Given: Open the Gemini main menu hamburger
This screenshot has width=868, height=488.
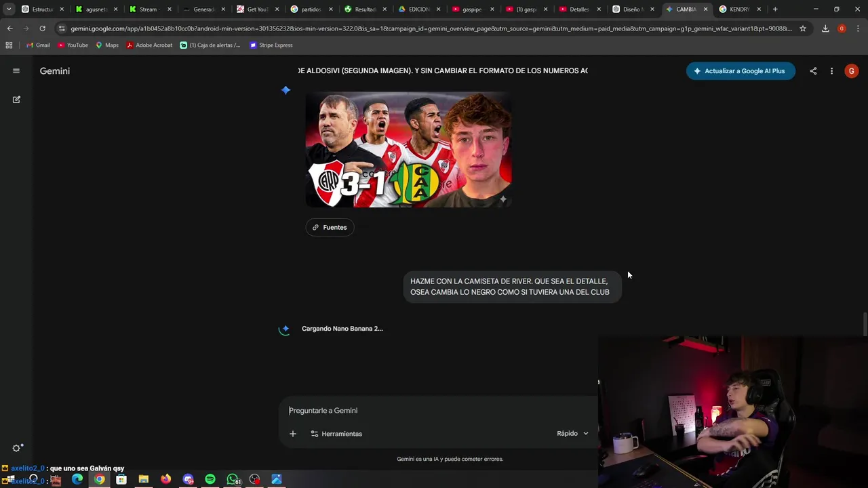Looking at the screenshot, I should click(x=16, y=70).
